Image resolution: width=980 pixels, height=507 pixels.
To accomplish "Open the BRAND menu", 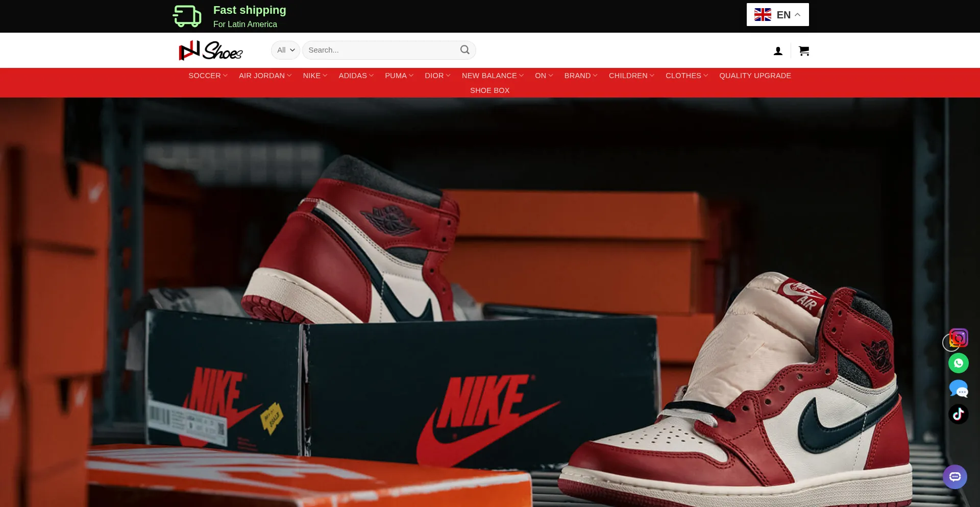I will click(580, 76).
